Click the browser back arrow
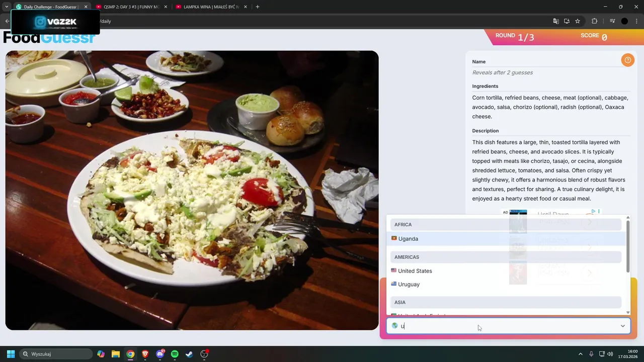This screenshot has width=644, height=362. (x=7, y=21)
